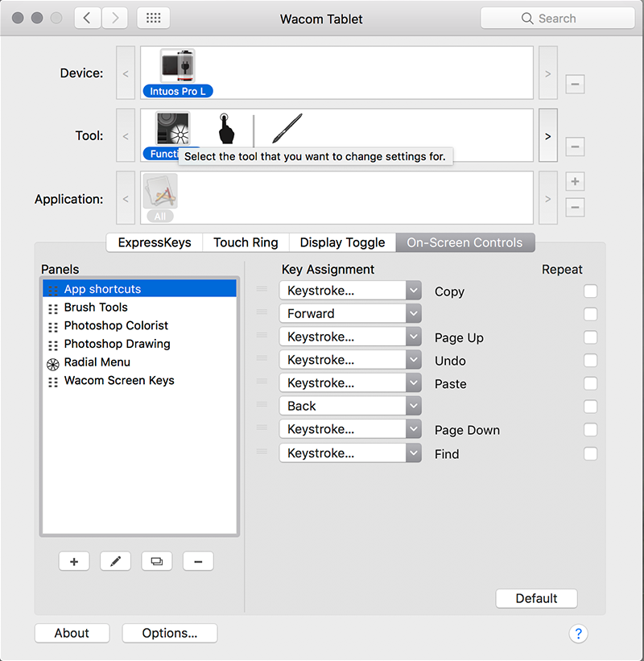Open help with the question mark
The height and width of the screenshot is (661, 644).
[x=578, y=634]
